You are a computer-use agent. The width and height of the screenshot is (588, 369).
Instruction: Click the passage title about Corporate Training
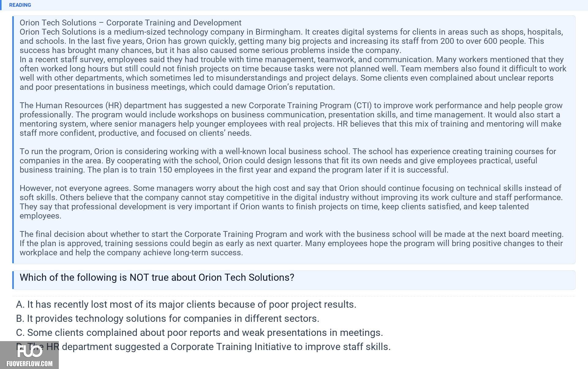(130, 23)
